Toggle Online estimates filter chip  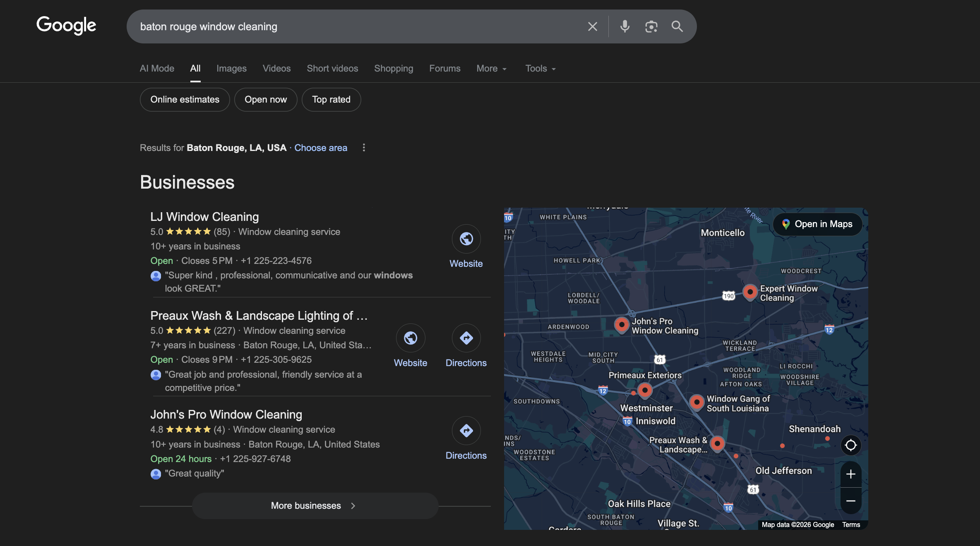(x=185, y=100)
